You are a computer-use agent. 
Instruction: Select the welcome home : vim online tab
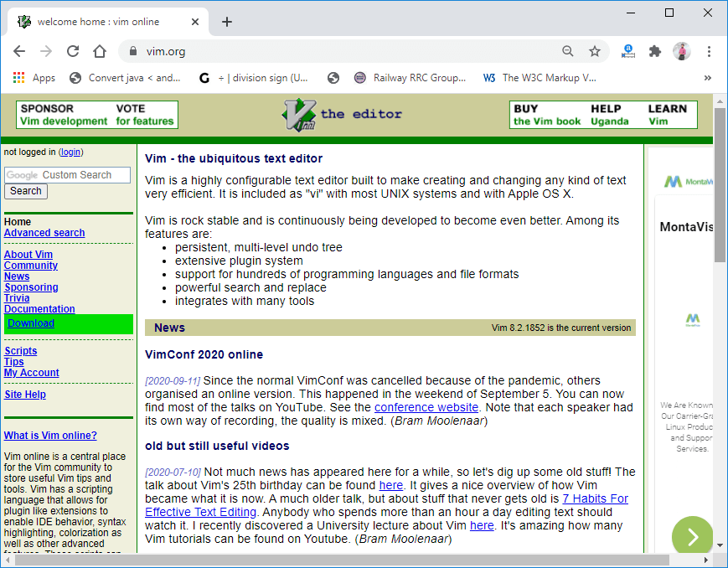coord(108,22)
